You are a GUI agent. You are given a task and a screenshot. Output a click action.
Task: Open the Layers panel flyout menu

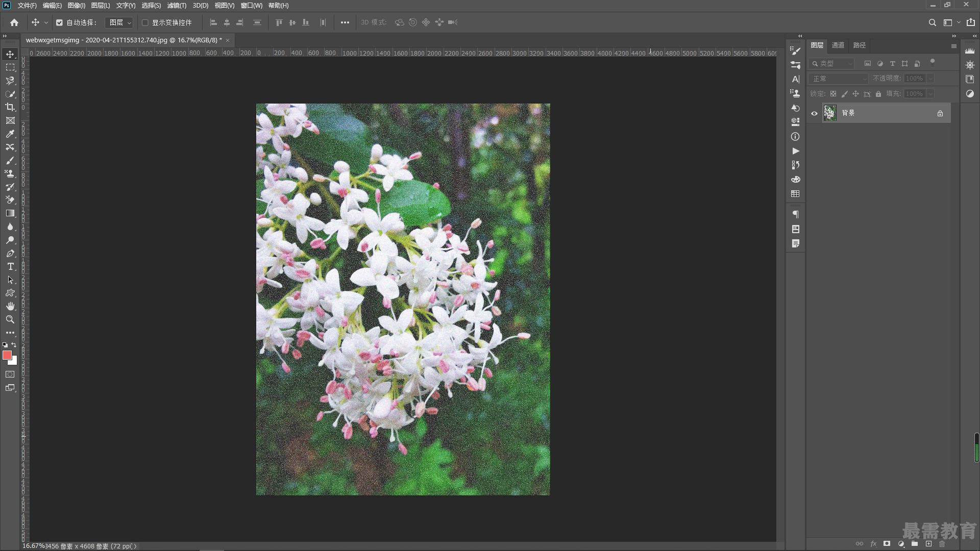tap(953, 46)
